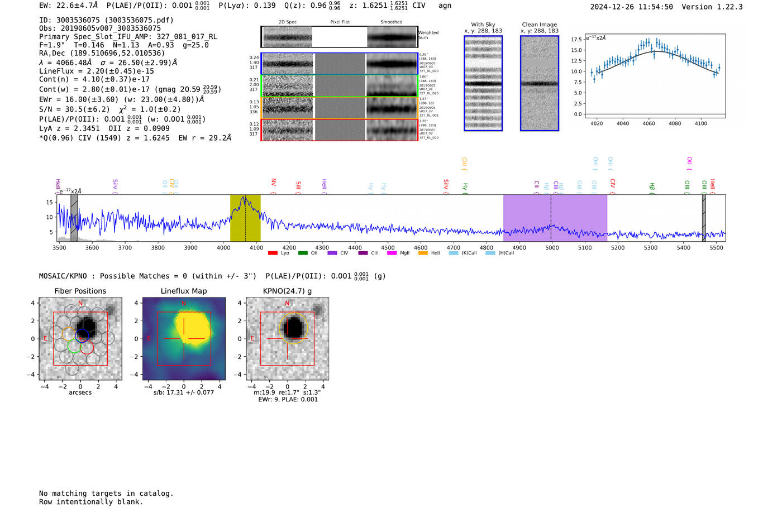Viewport: 782px width, 532px height.
Task: Click the EWr: 9. PLAE: 0.001 caption
Action: pyautogui.click(x=288, y=399)
